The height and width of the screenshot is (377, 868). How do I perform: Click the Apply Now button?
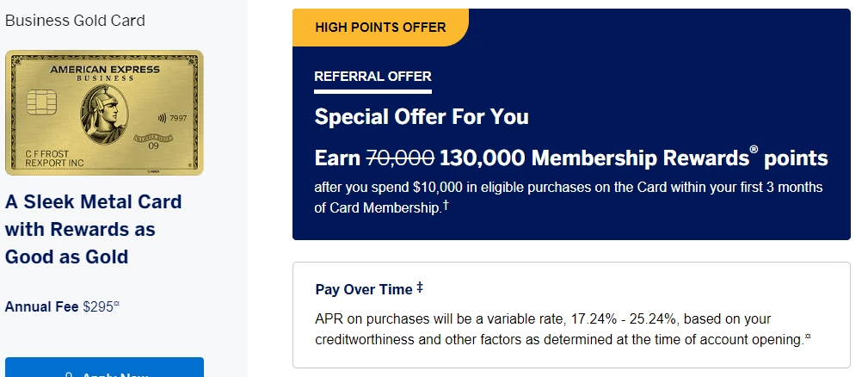point(105,368)
